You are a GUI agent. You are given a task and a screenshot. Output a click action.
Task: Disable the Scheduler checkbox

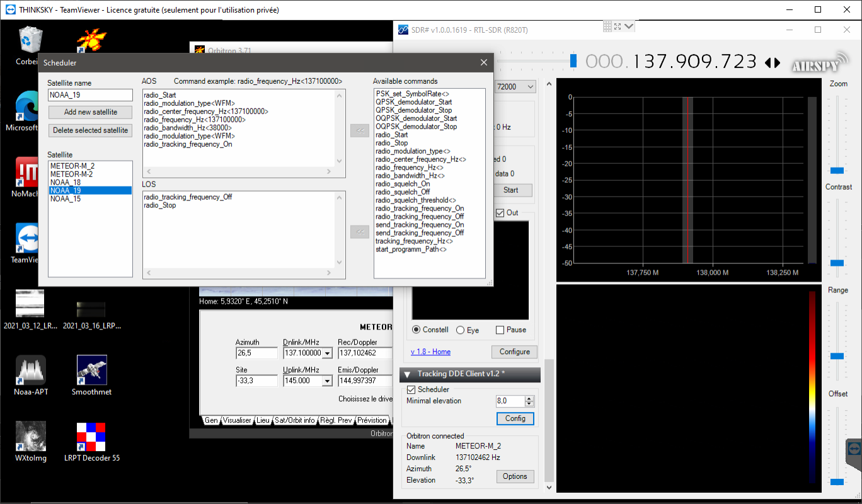point(411,389)
